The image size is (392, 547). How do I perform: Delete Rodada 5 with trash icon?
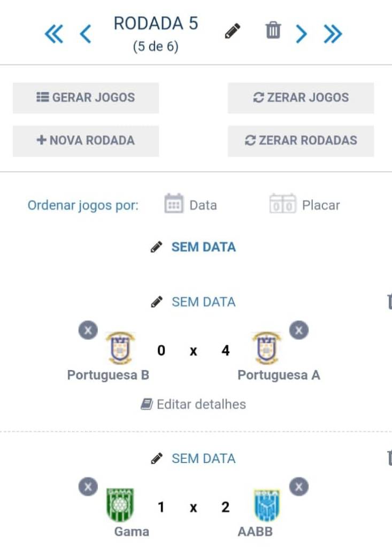(x=273, y=30)
